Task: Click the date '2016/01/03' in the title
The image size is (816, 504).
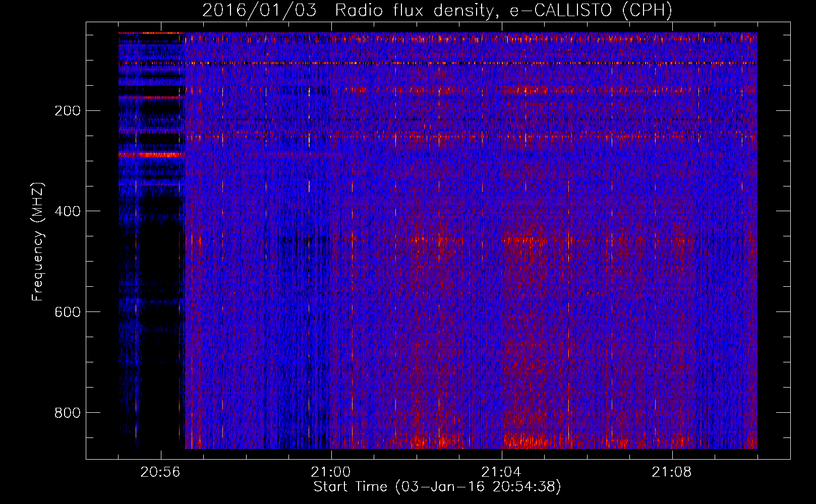Action: [259, 10]
